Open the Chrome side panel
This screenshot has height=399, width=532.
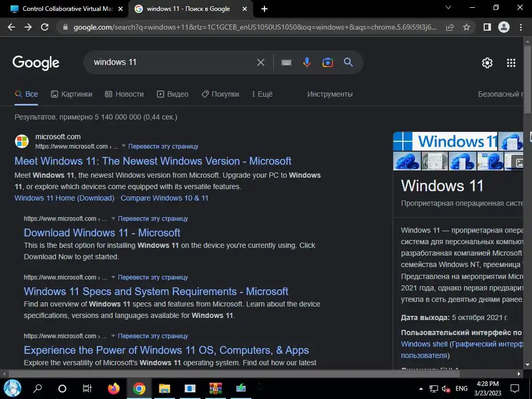click(487, 27)
